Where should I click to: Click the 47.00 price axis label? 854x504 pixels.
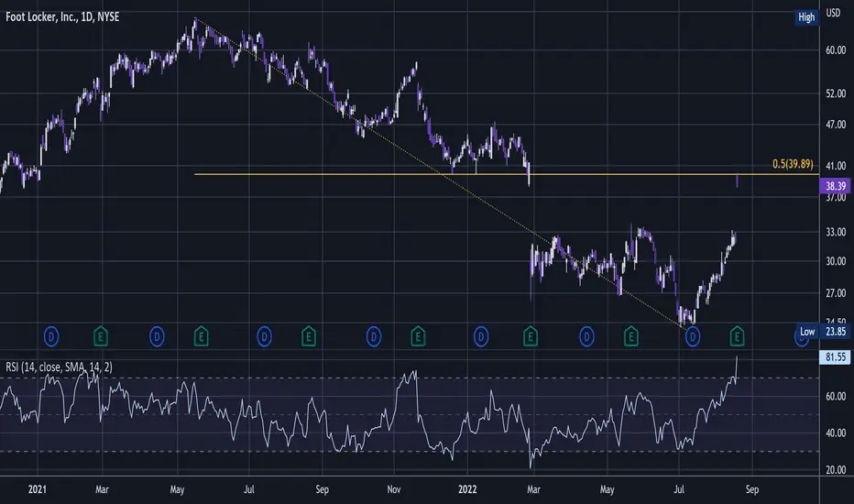coord(836,125)
